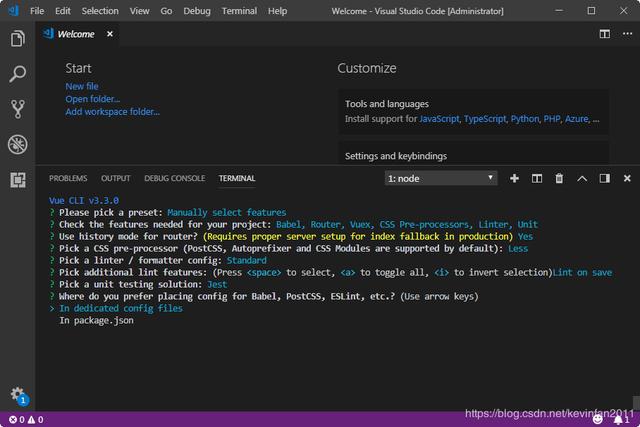Click the JavaScript support link
Viewport: 640px width, 427px height.
point(439,119)
